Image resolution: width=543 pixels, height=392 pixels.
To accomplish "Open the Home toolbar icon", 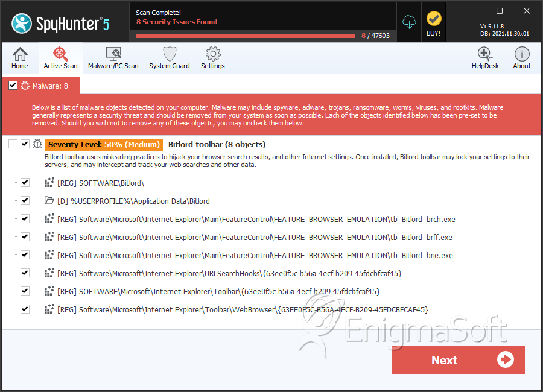I will (20, 58).
